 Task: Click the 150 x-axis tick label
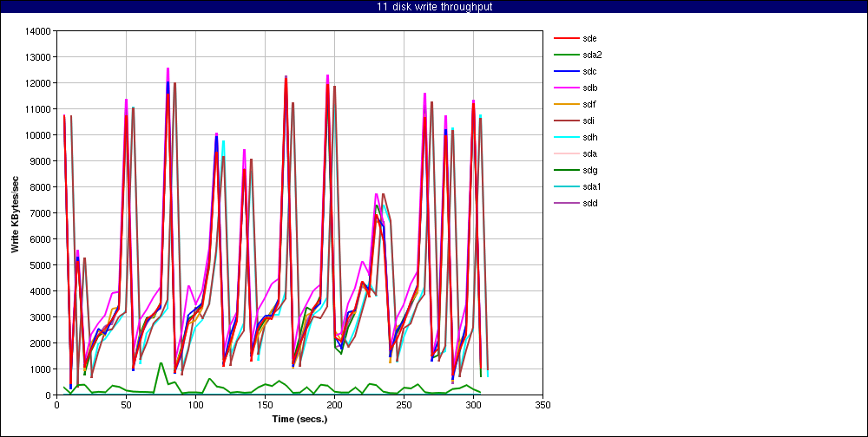(x=265, y=405)
